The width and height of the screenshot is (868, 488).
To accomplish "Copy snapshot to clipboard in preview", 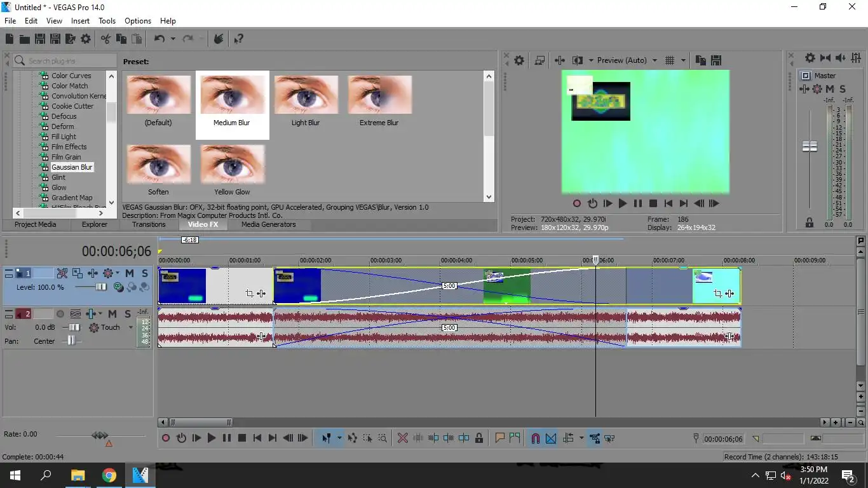I will (x=701, y=60).
